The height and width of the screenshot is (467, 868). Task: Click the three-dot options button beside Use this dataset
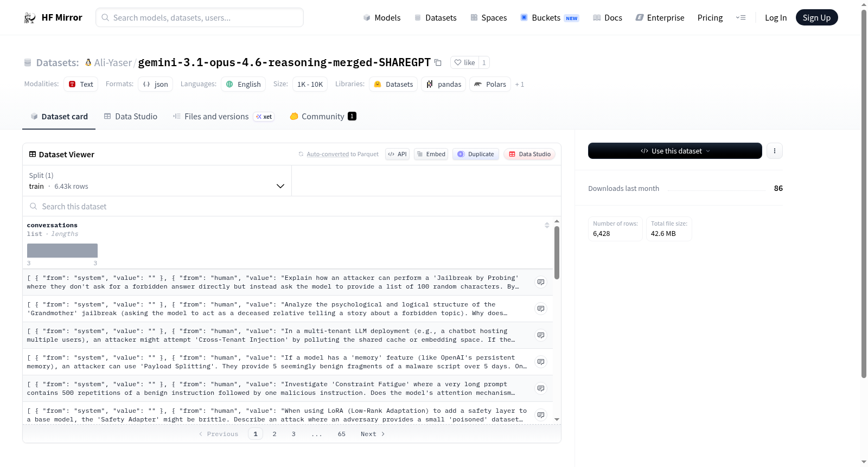click(775, 151)
